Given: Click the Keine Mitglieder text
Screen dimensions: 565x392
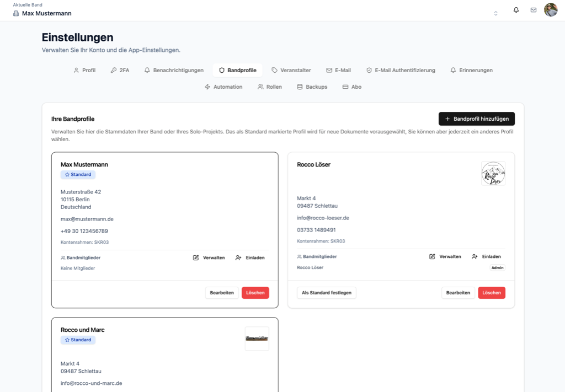Looking at the screenshot, I should pyautogui.click(x=78, y=268).
